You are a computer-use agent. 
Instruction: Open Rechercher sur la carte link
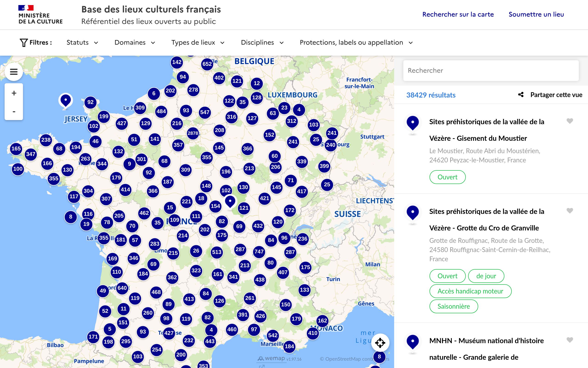coord(458,14)
